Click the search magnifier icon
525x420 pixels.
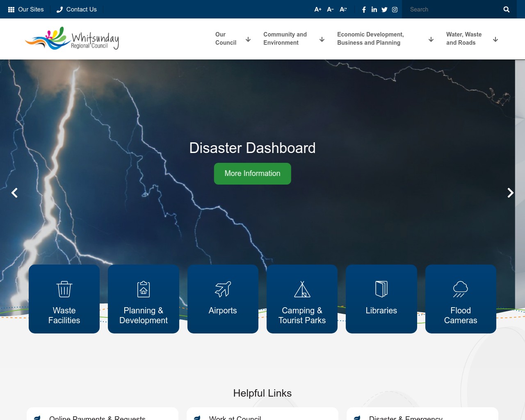[x=507, y=9]
